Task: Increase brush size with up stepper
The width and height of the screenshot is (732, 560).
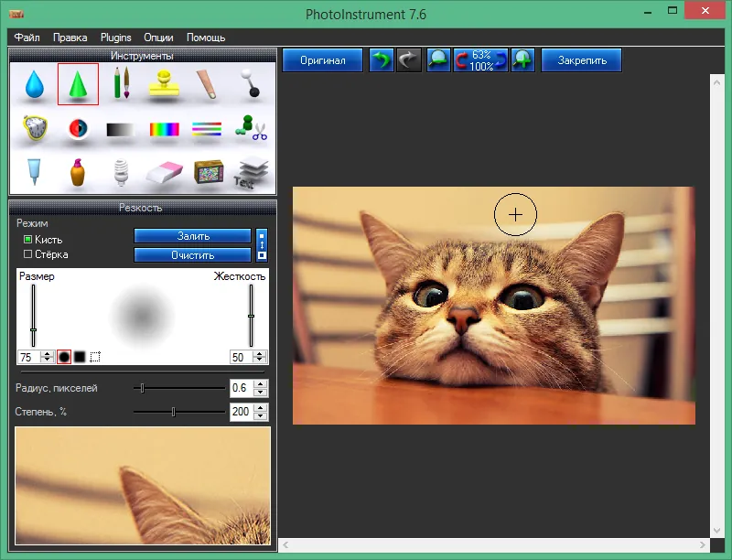Action: pyautogui.click(x=47, y=354)
